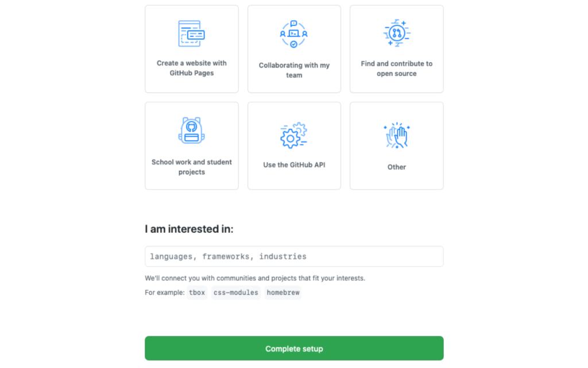Click the interests text input field
The image size is (588, 368).
pos(294,256)
